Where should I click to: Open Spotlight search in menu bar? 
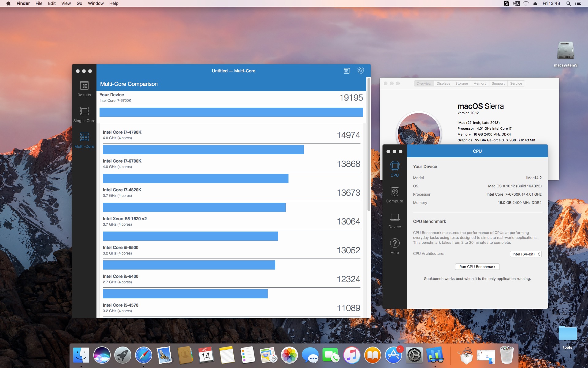click(x=568, y=3)
